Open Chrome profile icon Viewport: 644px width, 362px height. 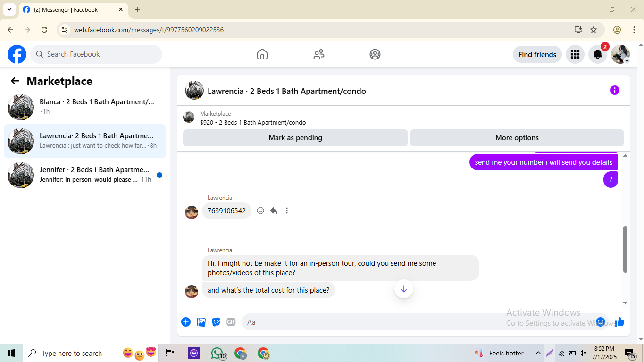pos(617,30)
